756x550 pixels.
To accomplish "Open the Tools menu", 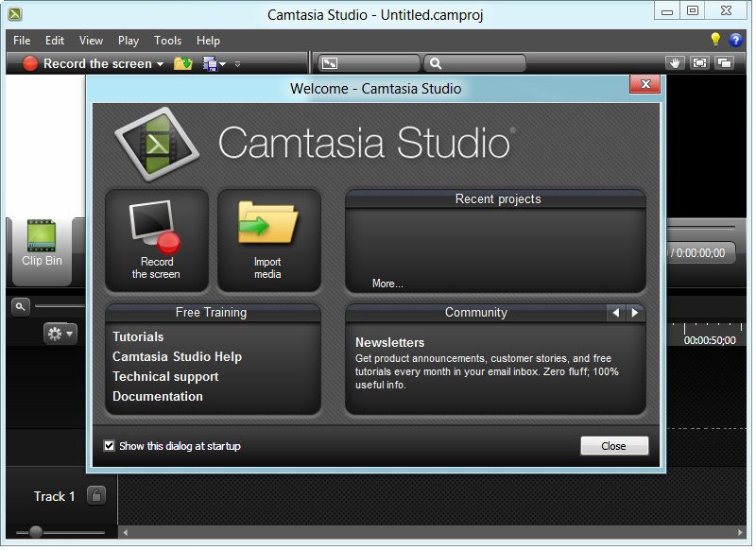I will [x=168, y=41].
